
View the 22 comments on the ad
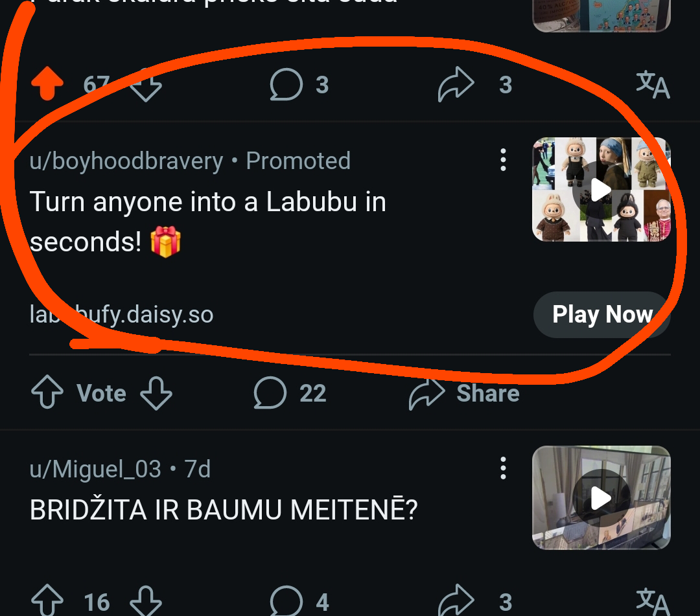tap(290, 393)
